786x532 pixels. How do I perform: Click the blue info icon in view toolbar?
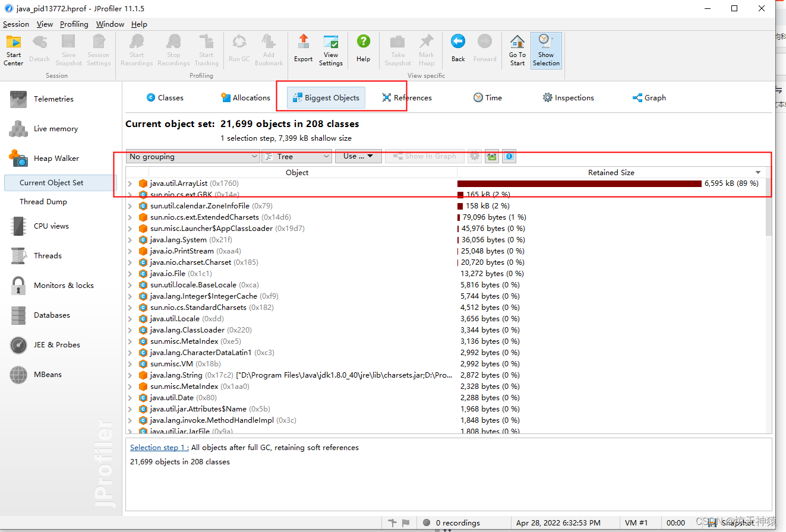click(x=509, y=157)
